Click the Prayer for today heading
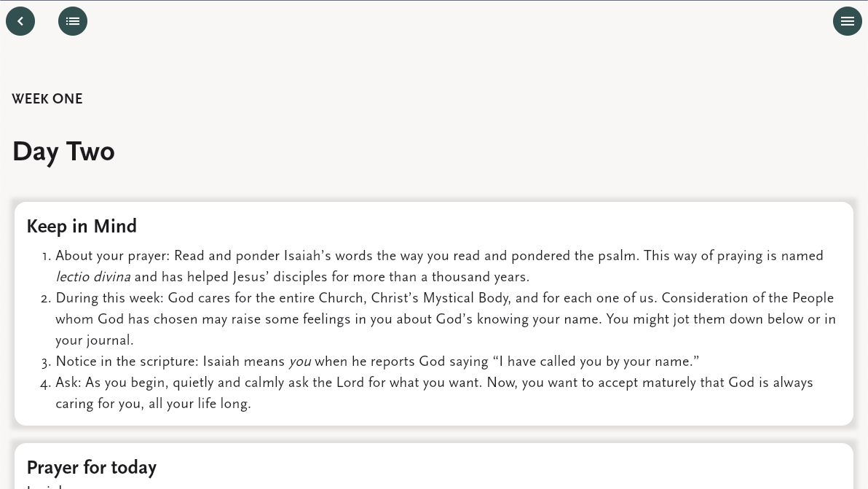The image size is (868, 489). [91, 468]
